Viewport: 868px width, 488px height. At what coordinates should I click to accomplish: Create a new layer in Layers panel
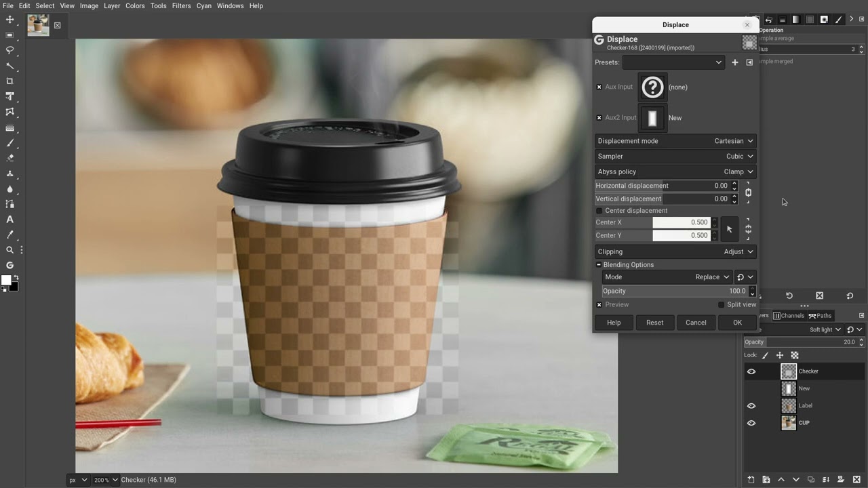(x=751, y=479)
